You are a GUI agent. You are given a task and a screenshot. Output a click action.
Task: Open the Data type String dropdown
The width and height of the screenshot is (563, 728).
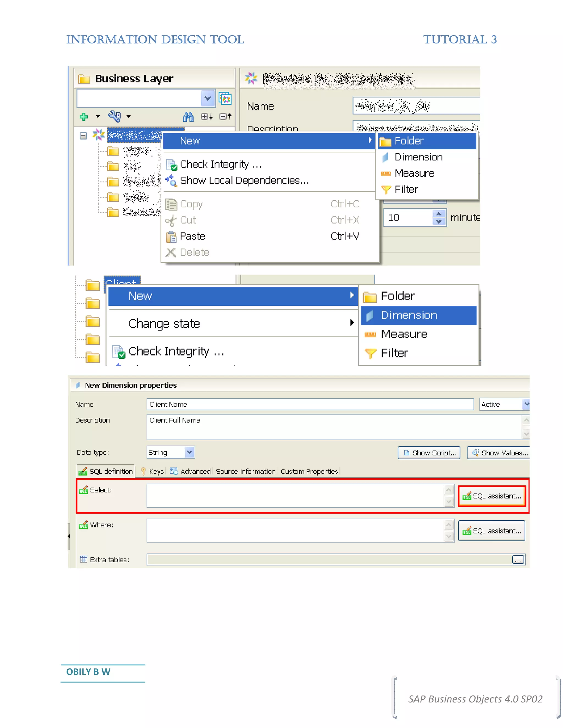tap(189, 452)
